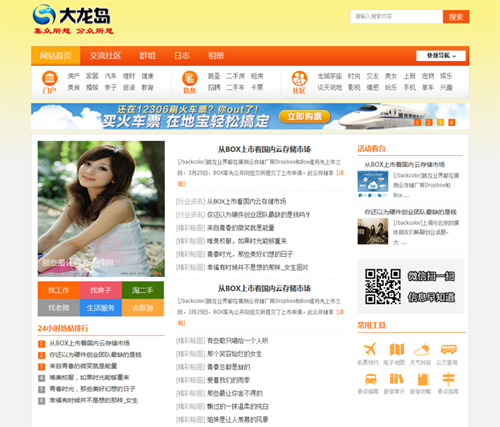Screen dimensions: 500x427
Task: Open the airplane 机票 tool icon
Action: click(x=369, y=349)
